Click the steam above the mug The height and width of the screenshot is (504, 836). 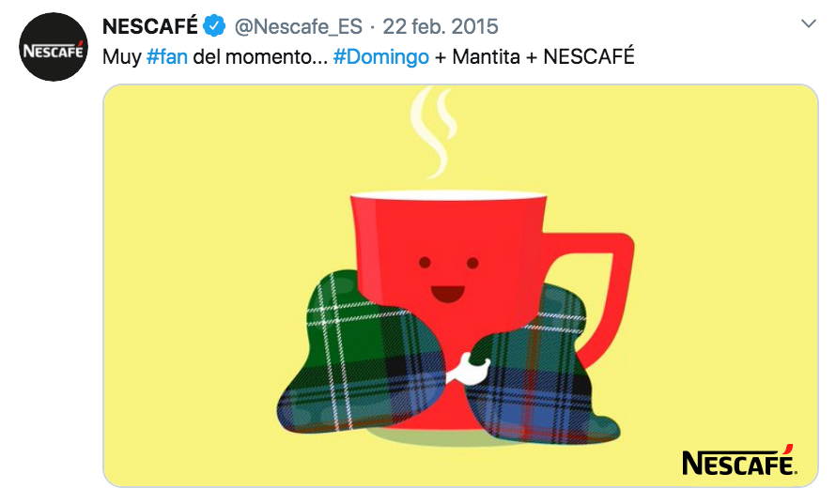(434, 132)
